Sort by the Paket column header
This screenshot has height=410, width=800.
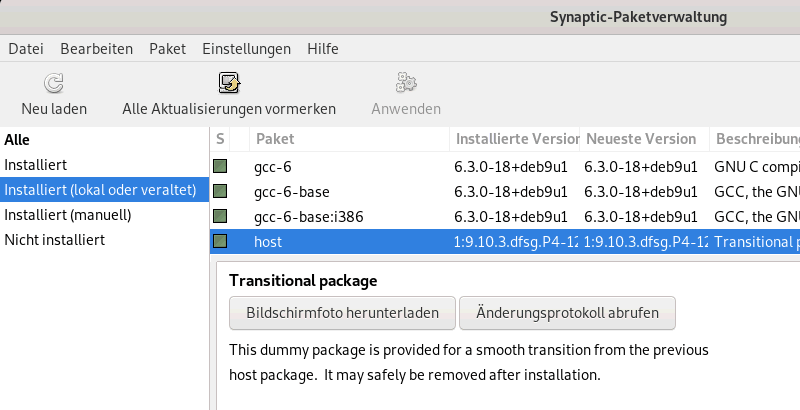tap(275, 139)
